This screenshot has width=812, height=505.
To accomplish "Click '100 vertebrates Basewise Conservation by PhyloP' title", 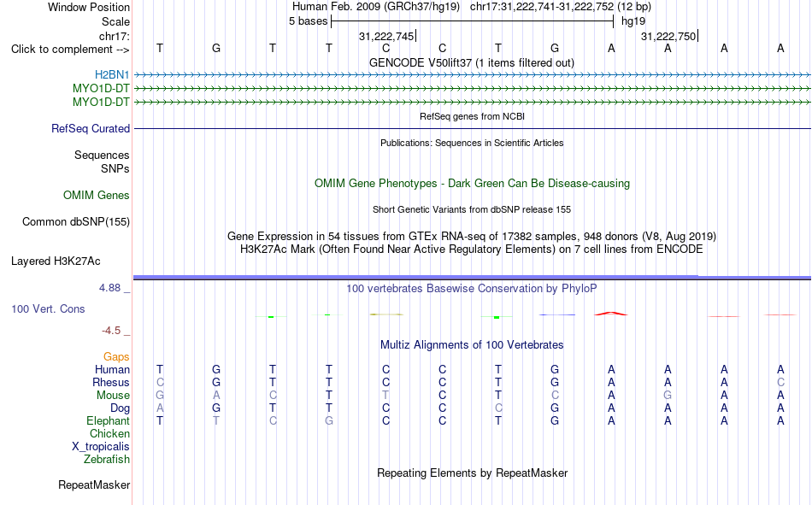I will (472, 289).
